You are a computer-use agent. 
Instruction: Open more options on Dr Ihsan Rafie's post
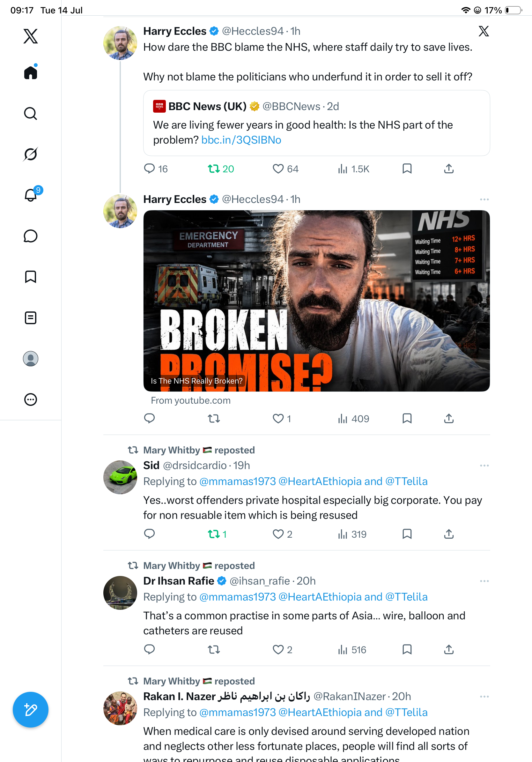click(484, 581)
